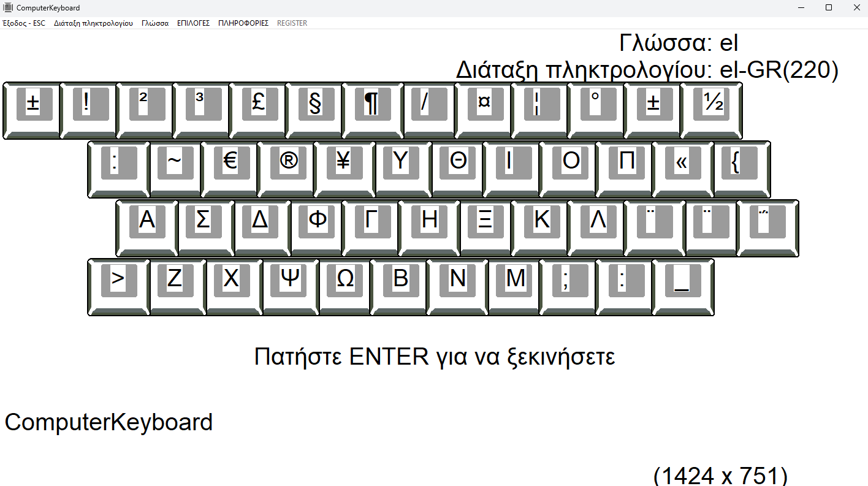Click the Έξοδος - ESC menu item
This screenshot has height=486, width=868.
[x=24, y=23]
